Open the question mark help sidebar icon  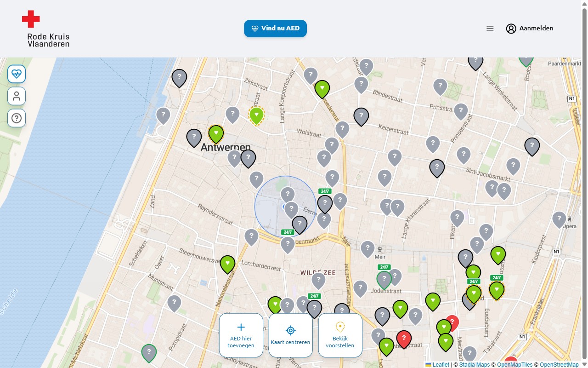[17, 118]
